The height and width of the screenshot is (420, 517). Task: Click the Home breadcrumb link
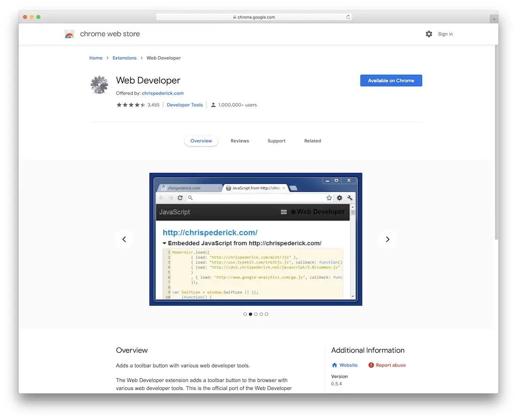click(96, 58)
